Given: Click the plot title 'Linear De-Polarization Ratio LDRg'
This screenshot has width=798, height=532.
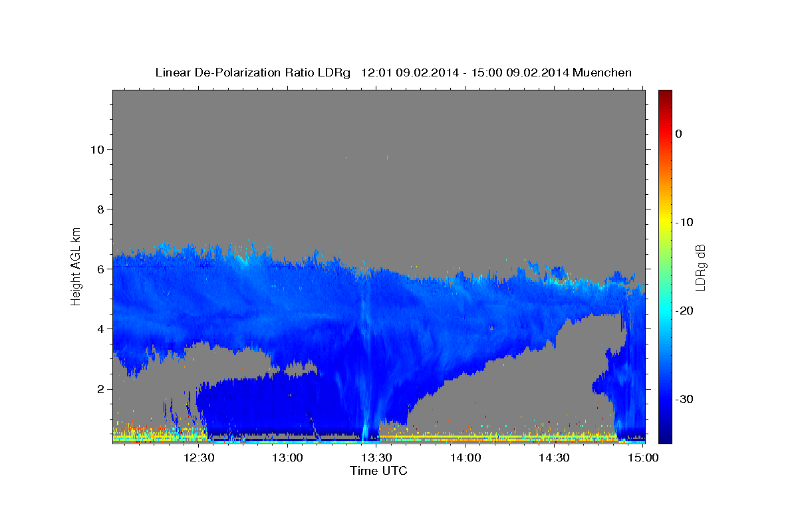Looking at the screenshot, I should (252, 72).
